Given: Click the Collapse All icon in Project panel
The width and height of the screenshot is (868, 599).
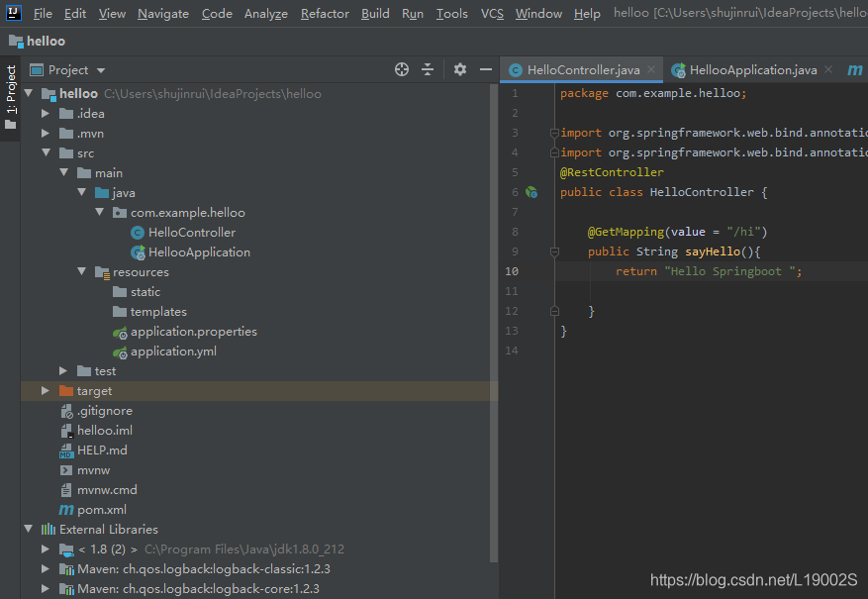Looking at the screenshot, I should tap(428, 69).
